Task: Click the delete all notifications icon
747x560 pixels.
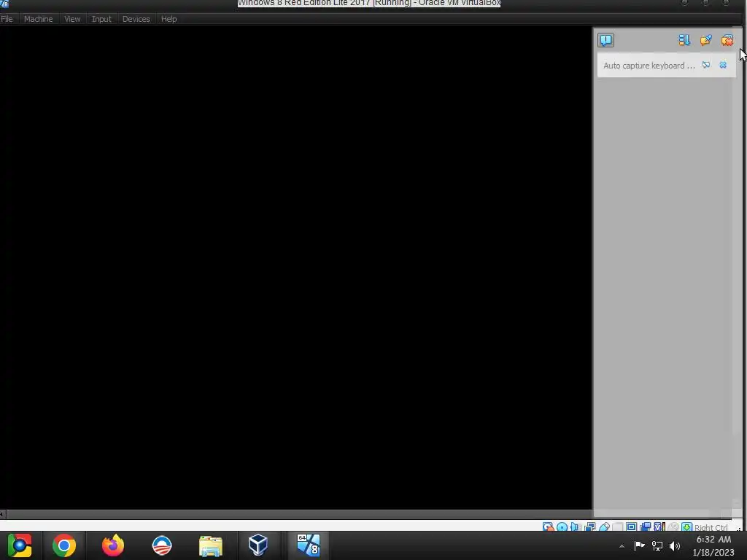Action: [727, 40]
